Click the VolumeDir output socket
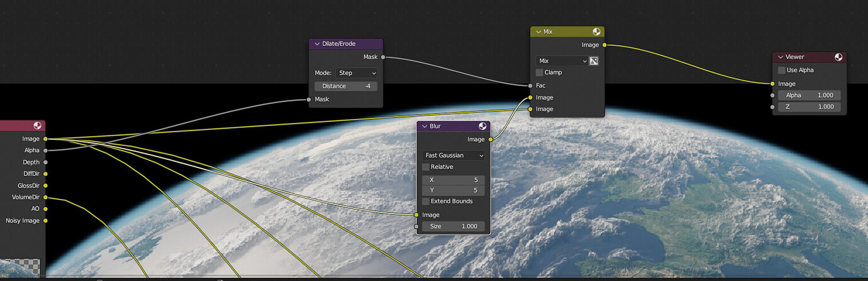The height and width of the screenshot is (281, 868). tap(45, 197)
